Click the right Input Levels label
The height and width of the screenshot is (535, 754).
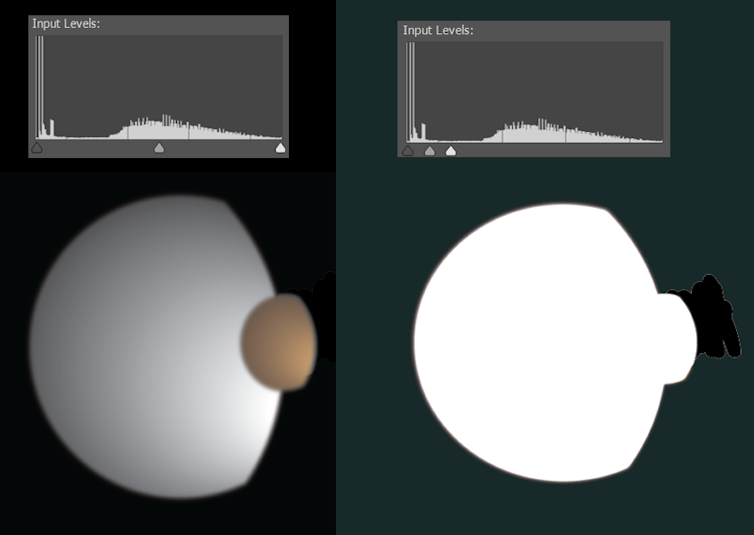pyautogui.click(x=438, y=31)
